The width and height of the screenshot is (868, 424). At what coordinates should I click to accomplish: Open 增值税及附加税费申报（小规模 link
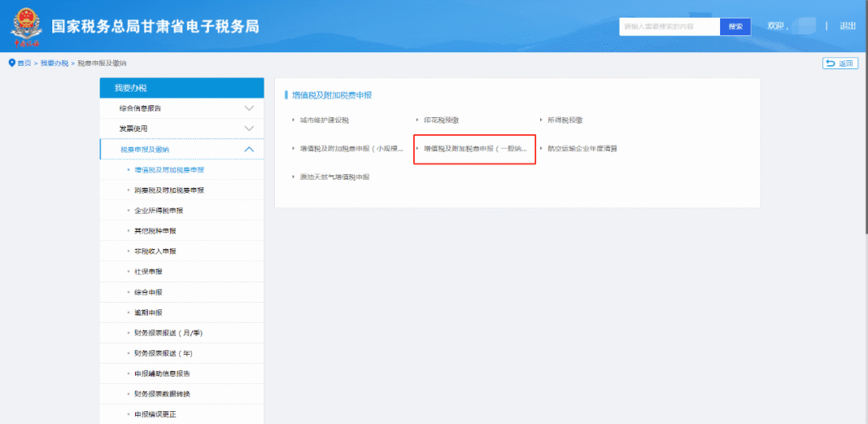point(351,148)
